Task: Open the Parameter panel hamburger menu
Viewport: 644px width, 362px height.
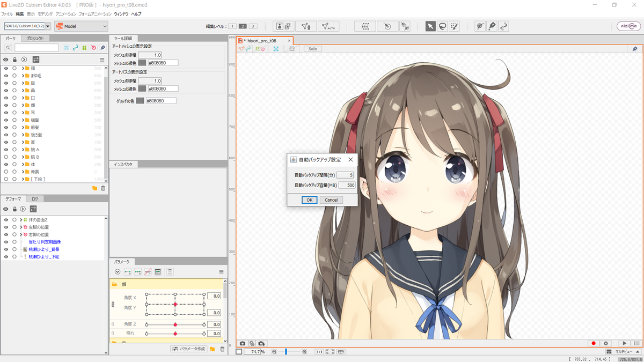Action: coord(221,272)
